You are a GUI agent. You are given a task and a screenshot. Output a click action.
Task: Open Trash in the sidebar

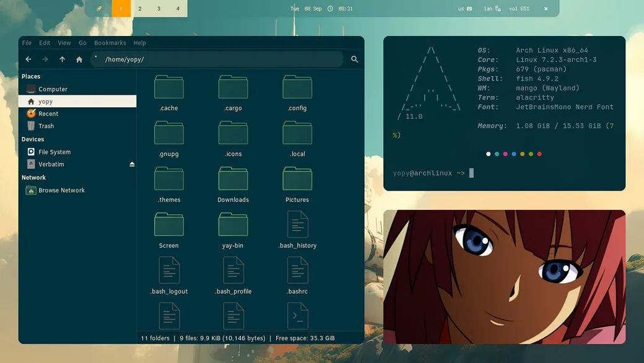[77, 126]
